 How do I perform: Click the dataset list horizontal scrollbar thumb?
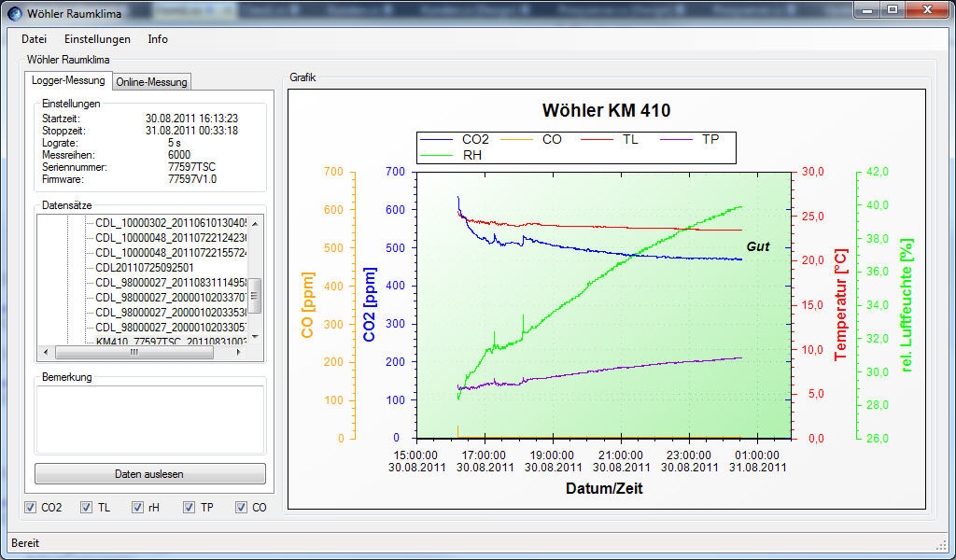pyautogui.click(x=134, y=352)
